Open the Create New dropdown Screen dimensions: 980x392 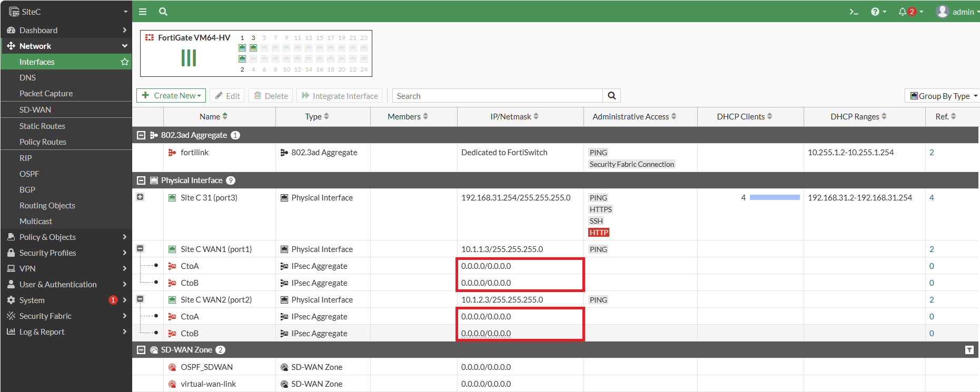[171, 96]
